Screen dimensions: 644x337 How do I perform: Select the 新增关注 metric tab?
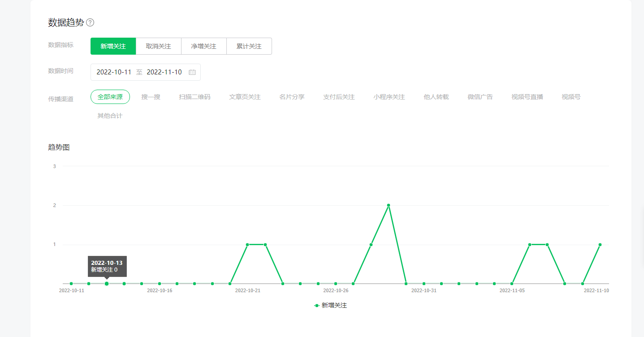[x=113, y=46]
